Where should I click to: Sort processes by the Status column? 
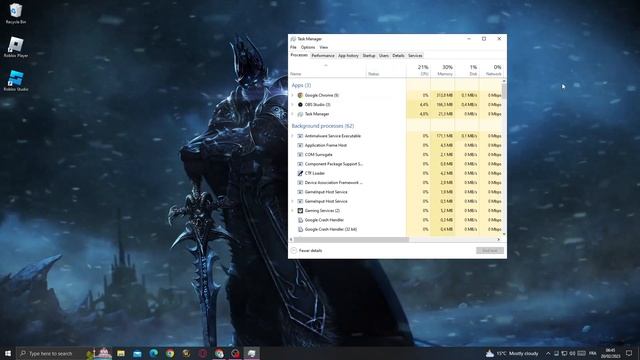(386, 70)
